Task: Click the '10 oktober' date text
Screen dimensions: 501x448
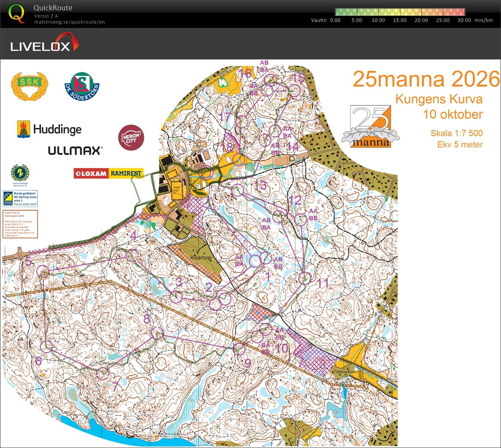Action: [x=453, y=114]
